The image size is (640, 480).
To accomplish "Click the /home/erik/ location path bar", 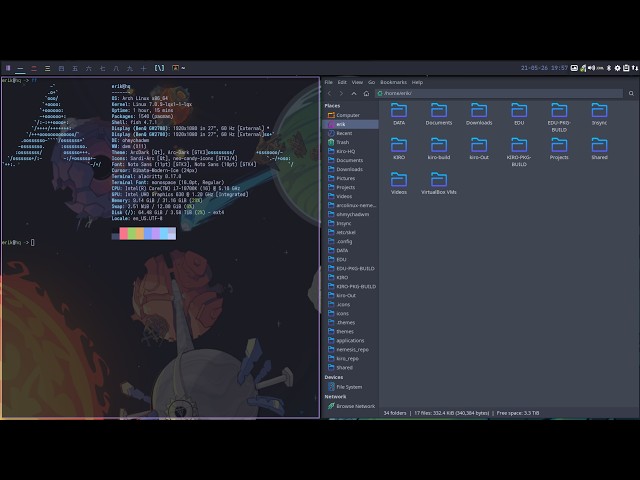I will (x=499, y=93).
